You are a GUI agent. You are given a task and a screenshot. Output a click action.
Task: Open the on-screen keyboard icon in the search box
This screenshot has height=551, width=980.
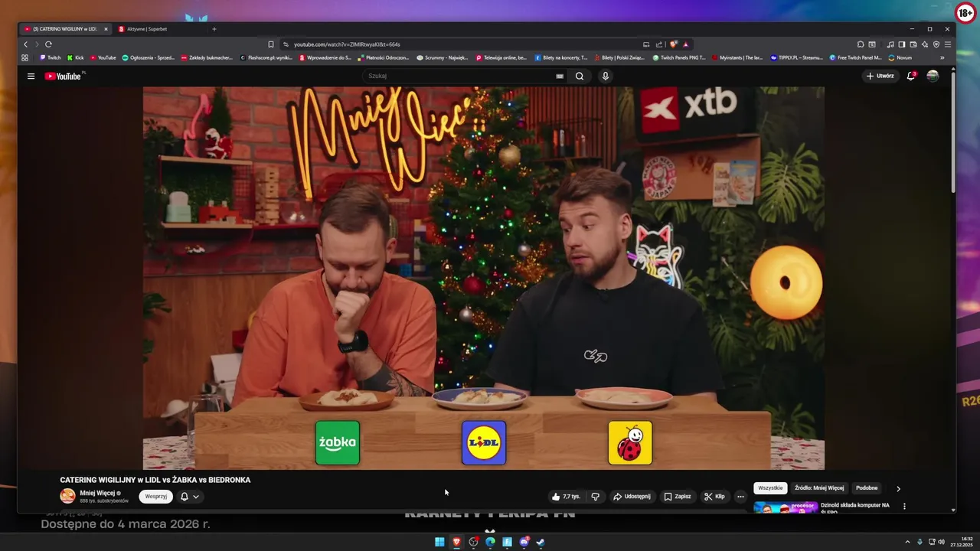[560, 76]
